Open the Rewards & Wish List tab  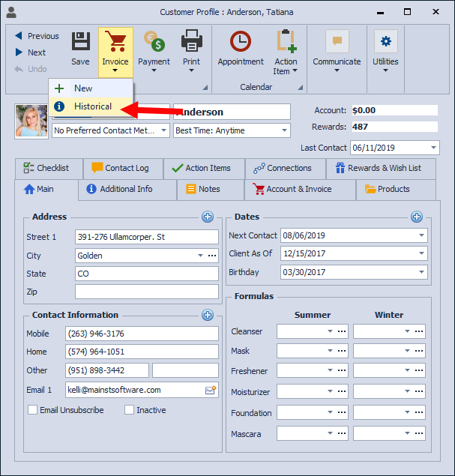point(381,168)
